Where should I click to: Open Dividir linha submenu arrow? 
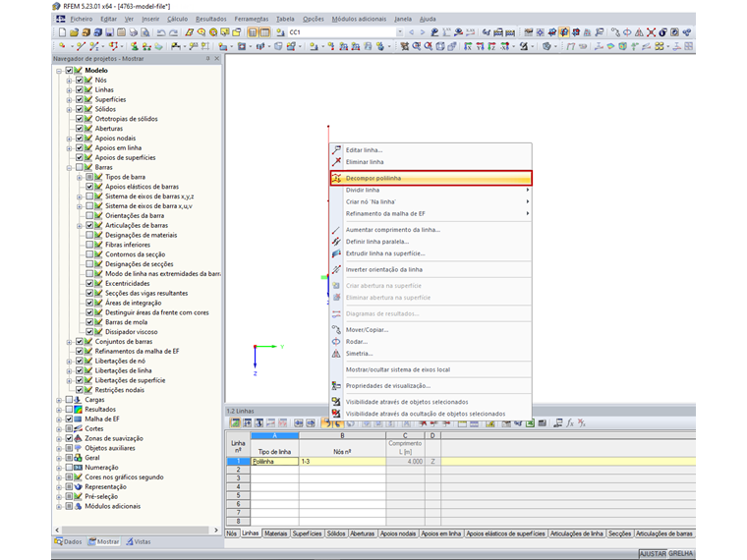tap(528, 190)
